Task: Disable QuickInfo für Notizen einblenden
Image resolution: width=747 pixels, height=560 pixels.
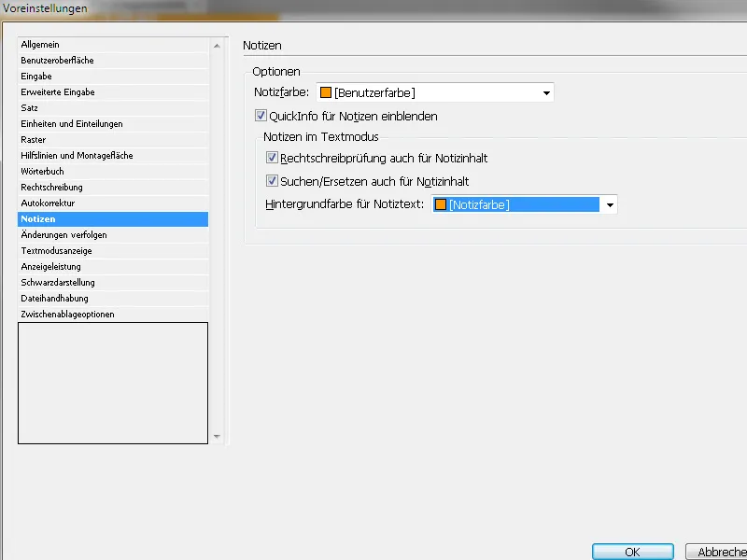Action: click(x=260, y=116)
